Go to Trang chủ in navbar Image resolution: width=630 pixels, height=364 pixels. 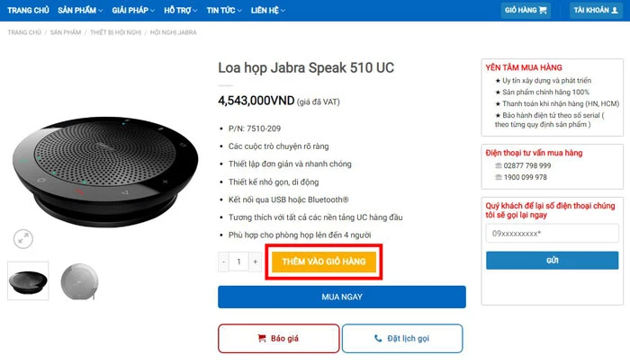[x=28, y=10]
